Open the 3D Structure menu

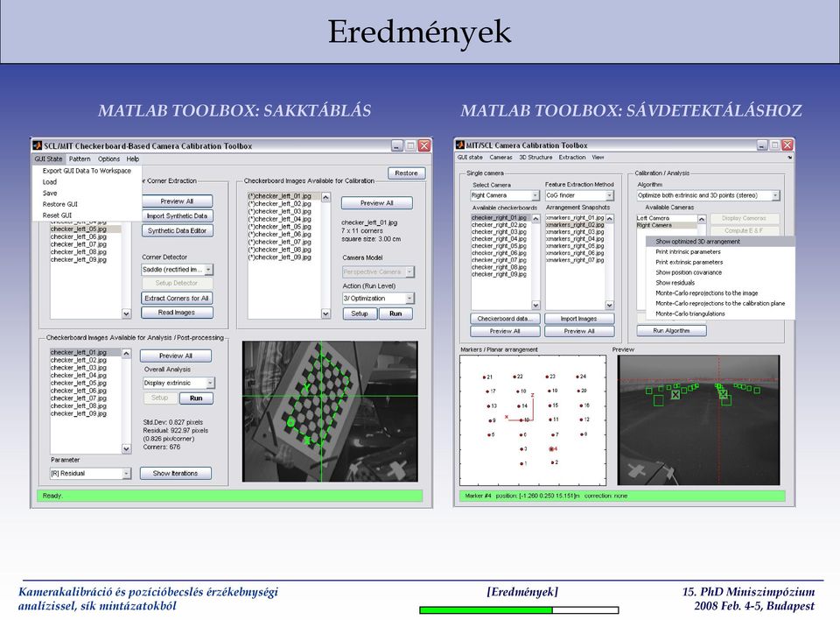535,157
